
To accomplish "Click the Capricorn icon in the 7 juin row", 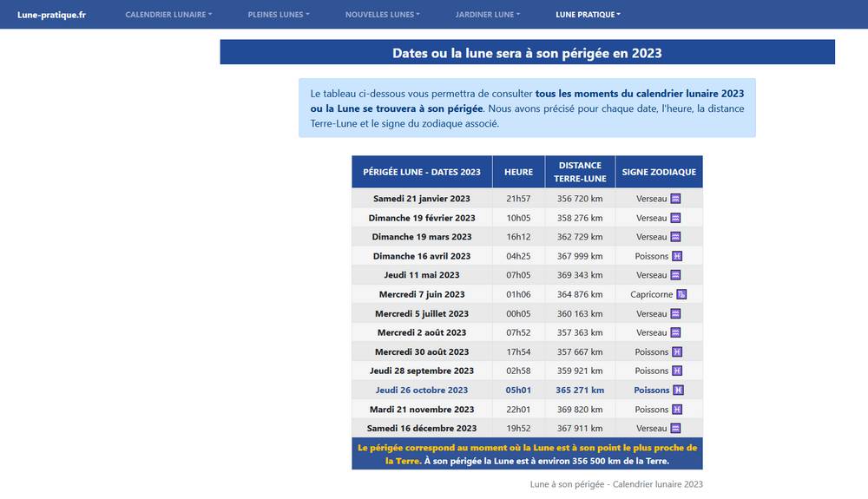I will [681, 294].
